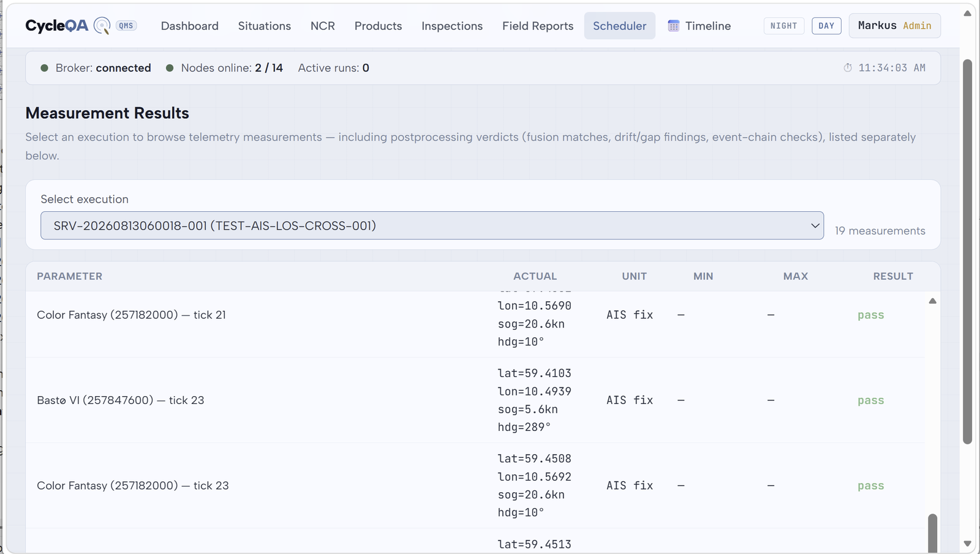The width and height of the screenshot is (980, 554).
Task: Open the Dashboard page
Action: (190, 26)
